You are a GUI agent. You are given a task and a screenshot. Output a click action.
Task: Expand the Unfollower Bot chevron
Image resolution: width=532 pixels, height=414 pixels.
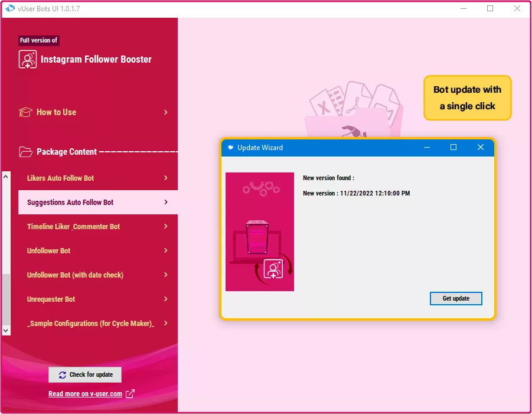165,250
